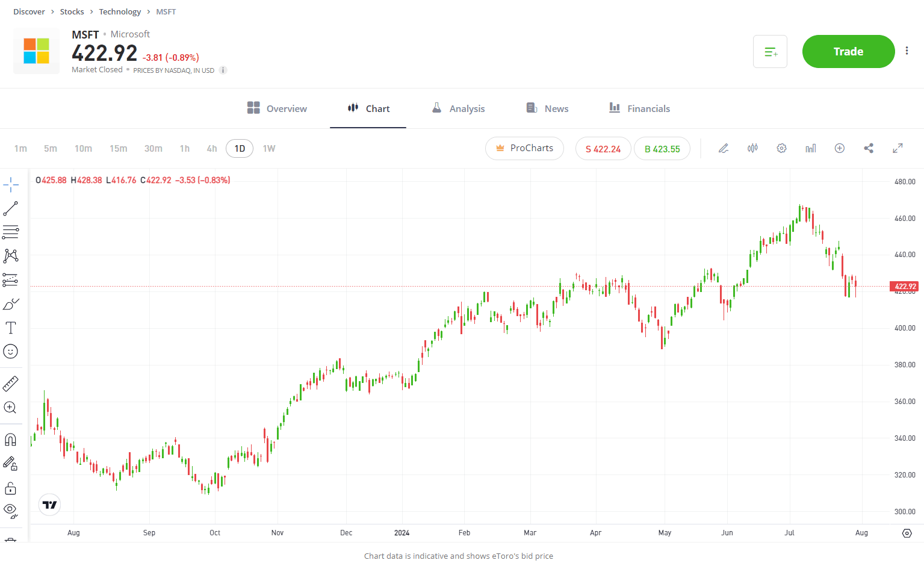
Task: Select the Text annotation tool
Action: tap(11, 328)
